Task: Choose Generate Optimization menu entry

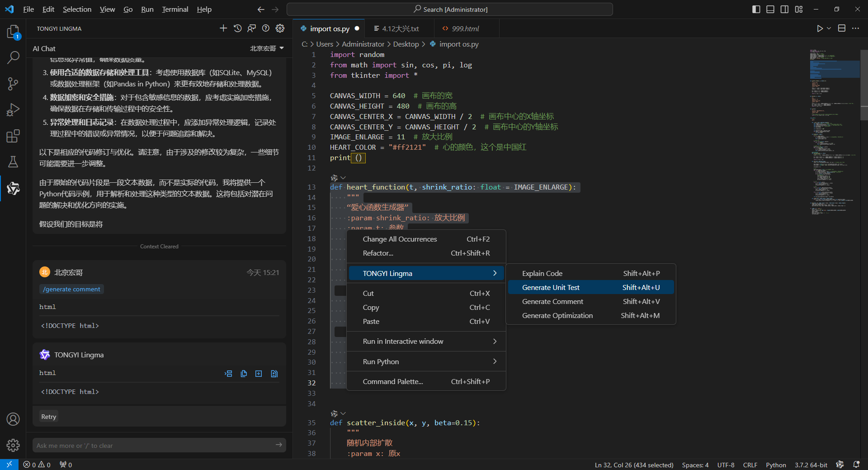Action: click(591, 315)
